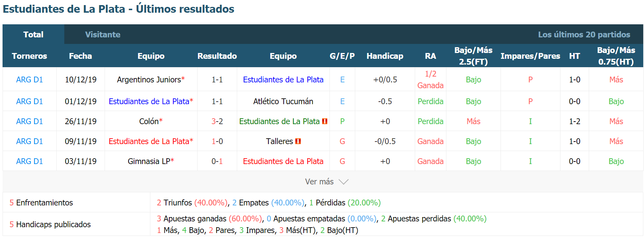Viewport: 644px width, 241px height.
Task: Click the 1-0 result versus Talleres
Action: tap(217, 141)
